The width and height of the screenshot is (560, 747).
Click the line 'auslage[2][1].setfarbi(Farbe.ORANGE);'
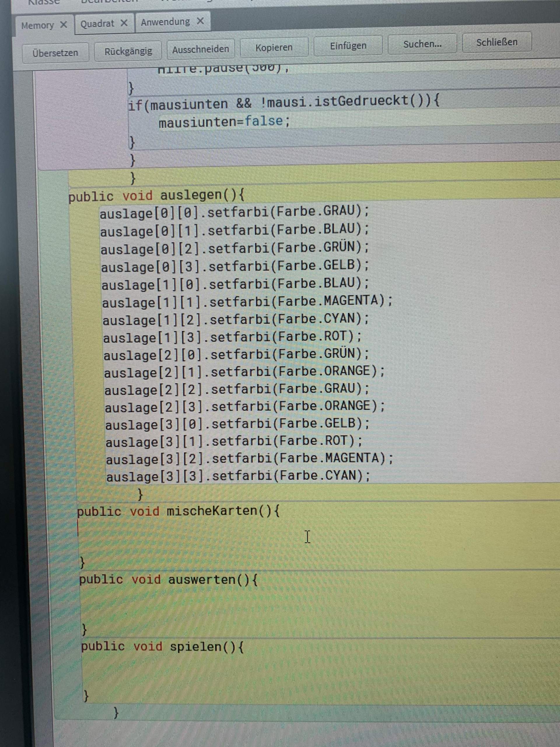click(245, 372)
